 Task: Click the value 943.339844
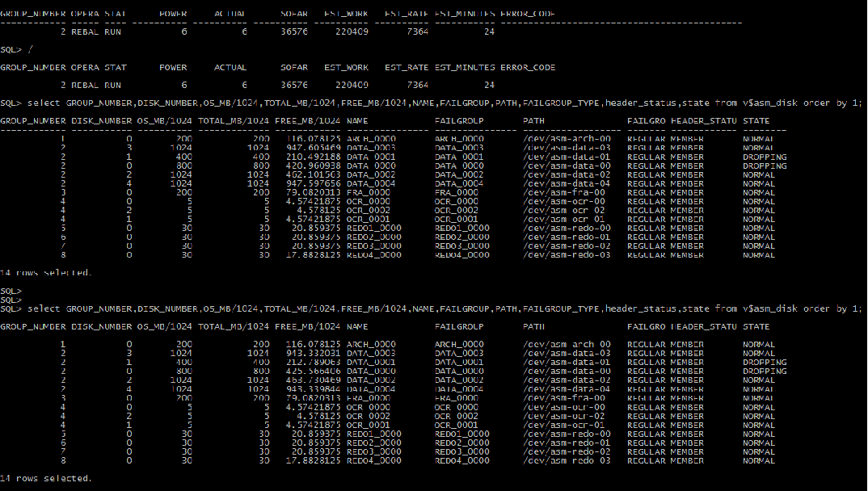click(x=314, y=389)
